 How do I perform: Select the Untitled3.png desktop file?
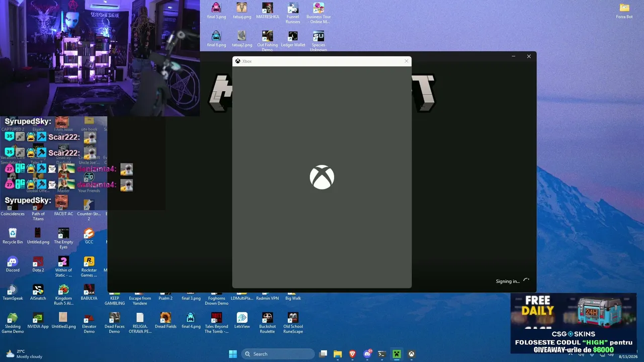point(64,320)
